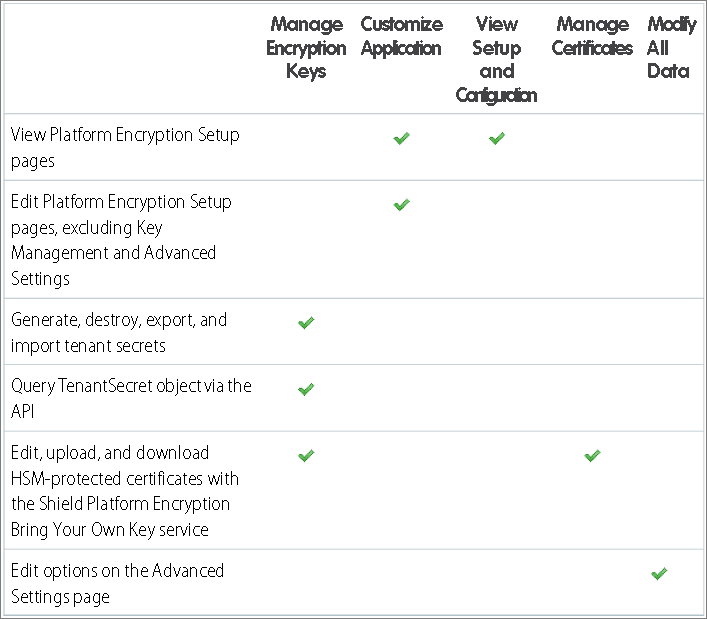Click Manage Encryption Keys checkmark for HSM-protected certificates

pos(306,456)
